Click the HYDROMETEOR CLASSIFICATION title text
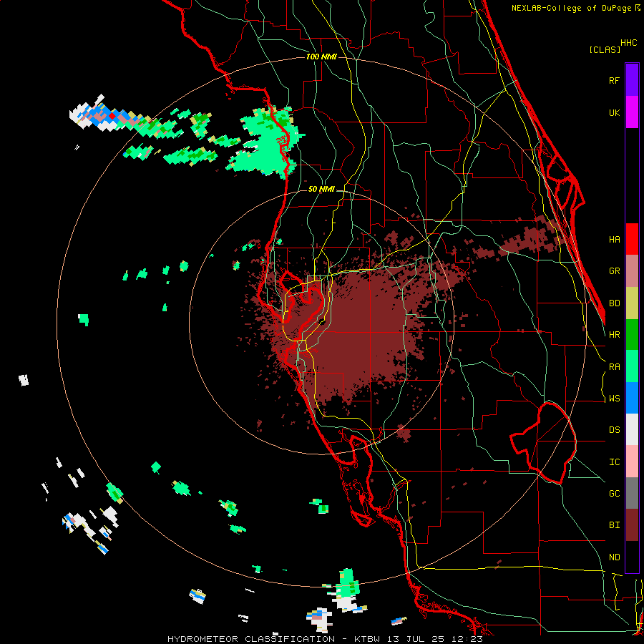This screenshot has height=644, width=644. tap(251, 639)
